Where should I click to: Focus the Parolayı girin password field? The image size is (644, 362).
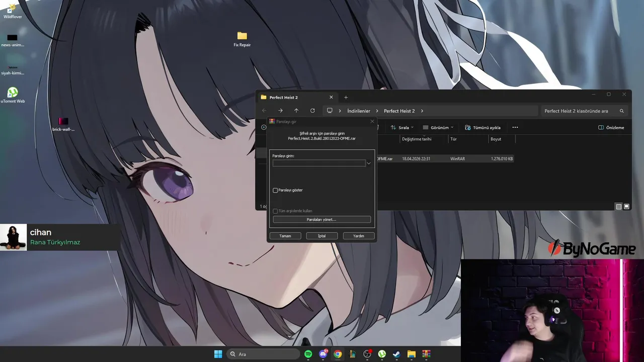[319, 163]
